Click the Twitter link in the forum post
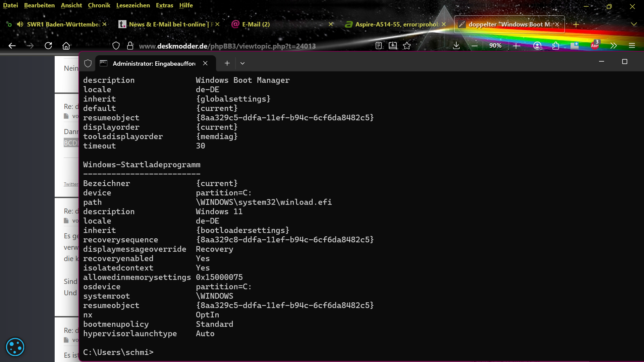 click(x=71, y=184)
